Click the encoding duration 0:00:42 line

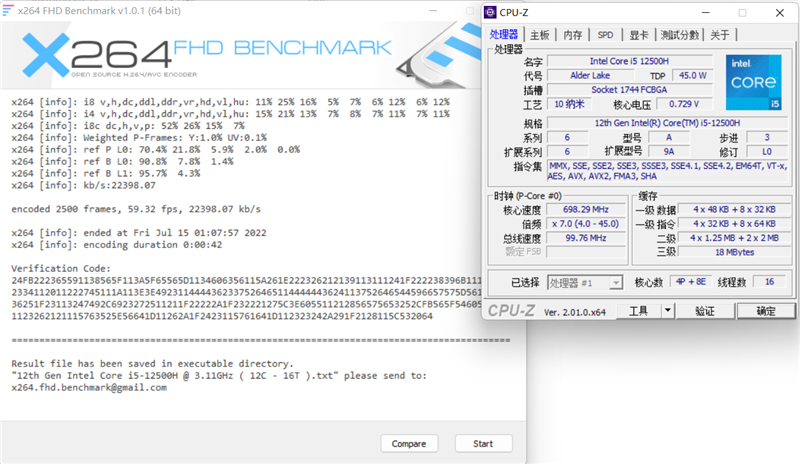click(116, 245)
